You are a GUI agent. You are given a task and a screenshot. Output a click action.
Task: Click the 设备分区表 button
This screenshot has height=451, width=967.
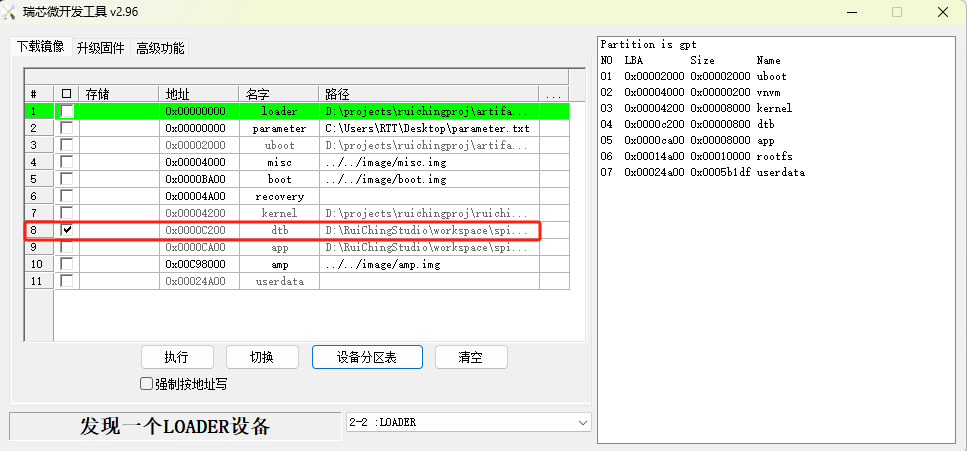pyautogui.click(x=367, y=357)
